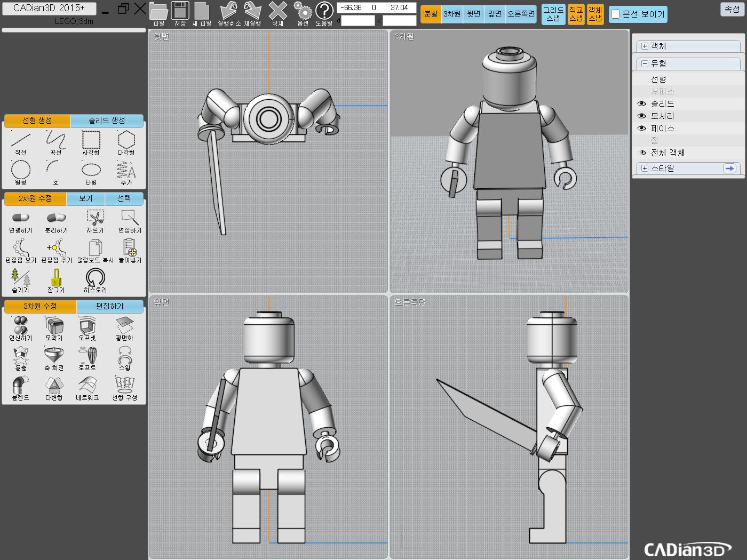Viewport: 747px width, 560px height.
Task: Choose the 자르기 trim scissors tool
Action: click(x=95, y=220)
